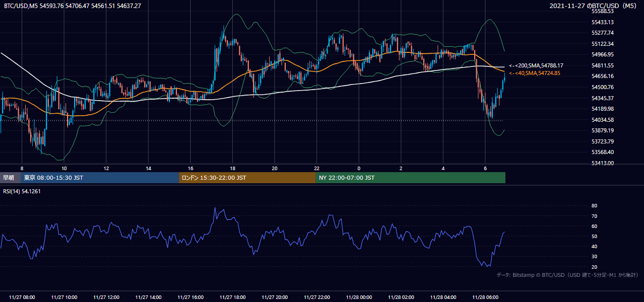
Task: Click the 200 SMA label showing 54788.17
Action: pyautogui.click(x=536, y=65)
